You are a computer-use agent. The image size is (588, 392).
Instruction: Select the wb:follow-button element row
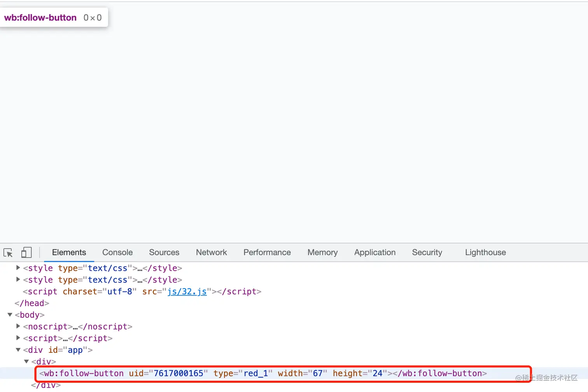coord(294,373)
